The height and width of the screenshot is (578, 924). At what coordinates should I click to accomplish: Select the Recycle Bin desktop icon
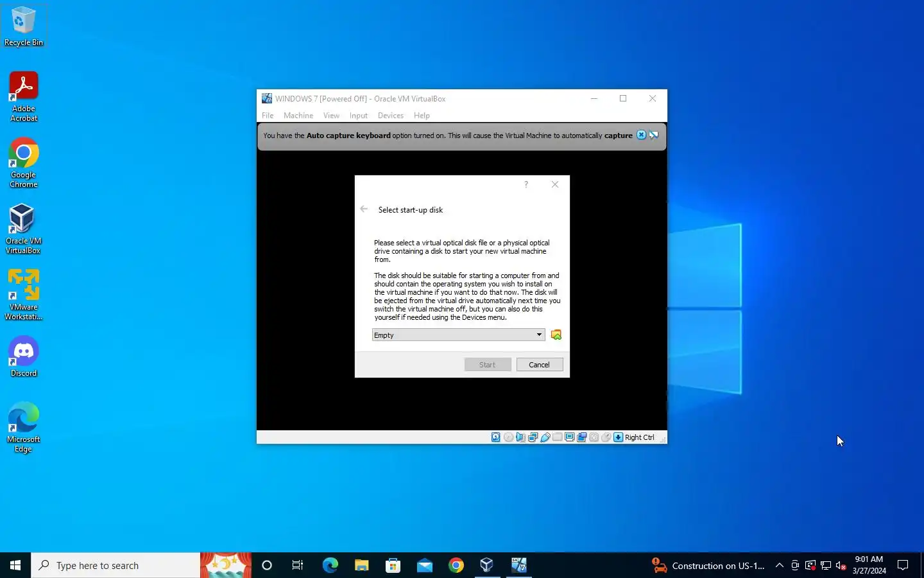(24, 26)
